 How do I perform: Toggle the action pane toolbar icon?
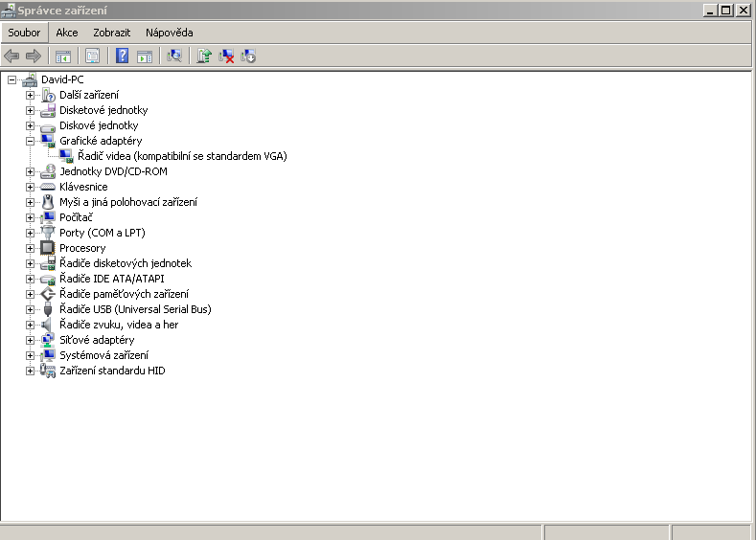point(145,56)
